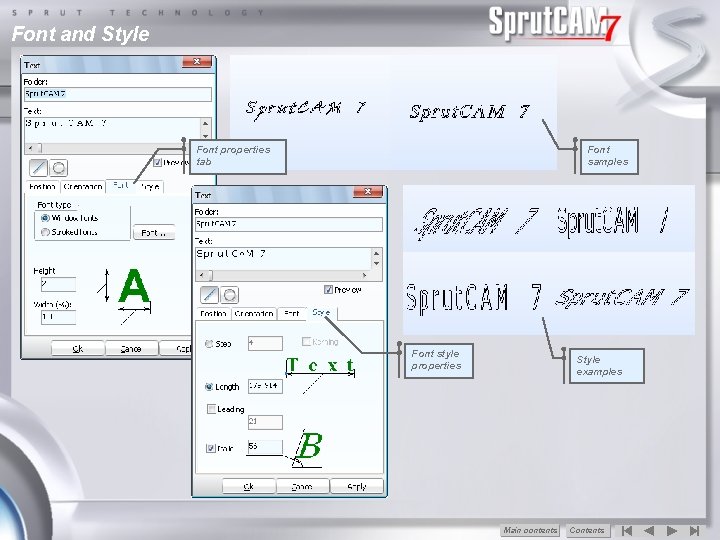Click the circle tool icon in back Text dialog
720x540 pixels.
point(58,168)
